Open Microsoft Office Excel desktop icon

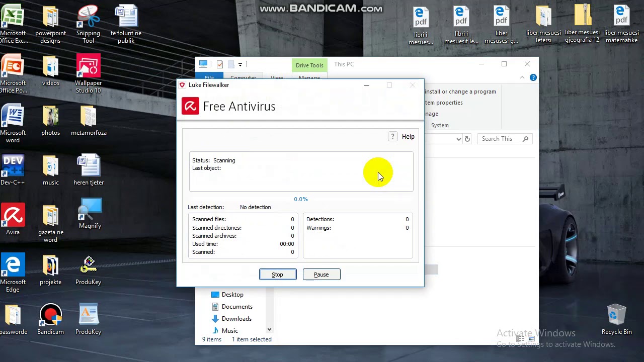(13, 24)
